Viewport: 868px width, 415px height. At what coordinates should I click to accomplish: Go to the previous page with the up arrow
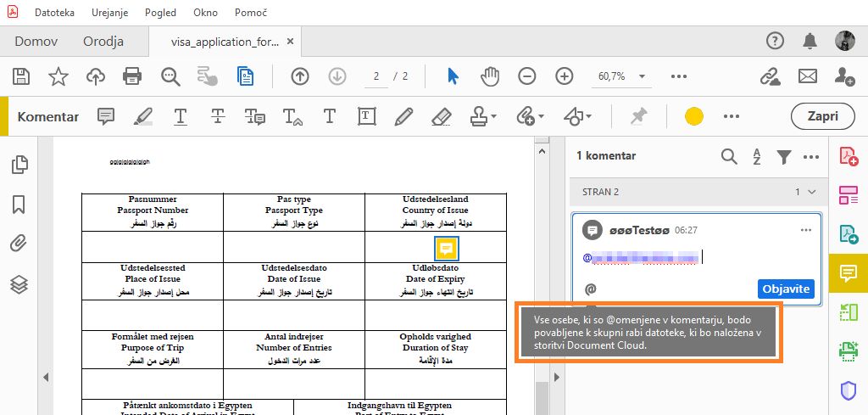(x=299, y=76)
